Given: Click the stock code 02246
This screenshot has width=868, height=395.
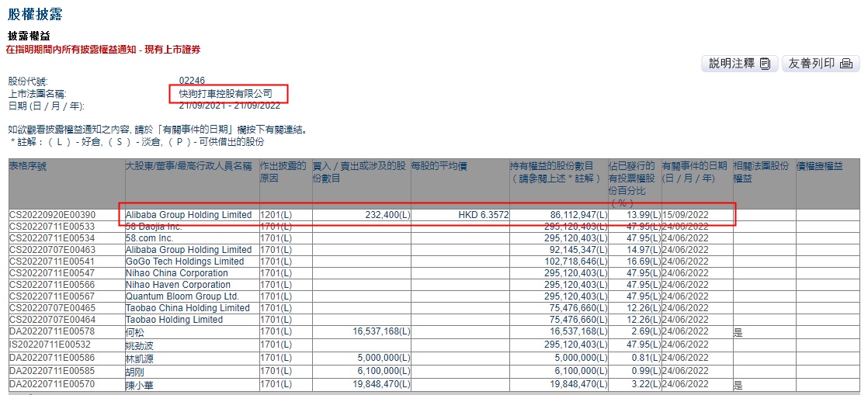Looking at the screenshot, I should (192, 81).
